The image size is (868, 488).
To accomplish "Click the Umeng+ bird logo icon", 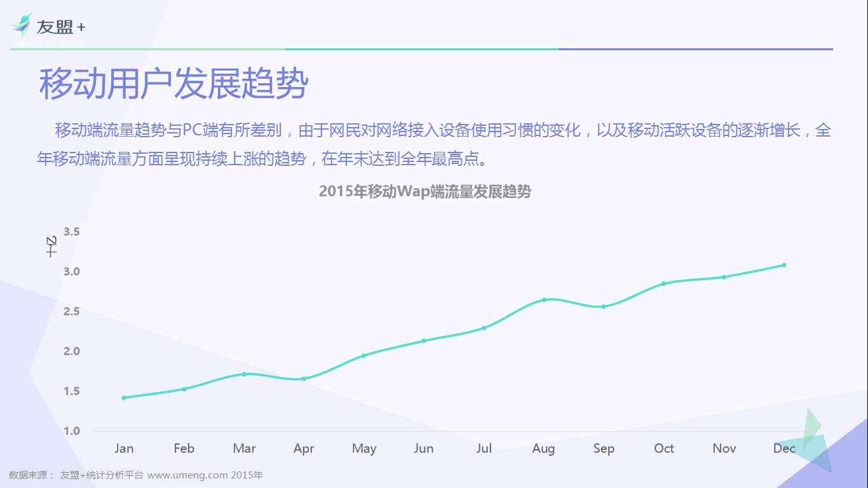I will pyautogui.click(x=22, y=25).
